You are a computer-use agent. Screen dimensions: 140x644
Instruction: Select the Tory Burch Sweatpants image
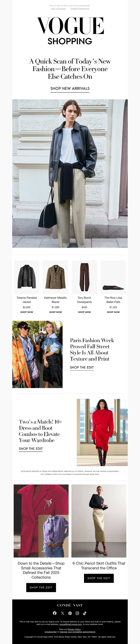click(84, 277)
